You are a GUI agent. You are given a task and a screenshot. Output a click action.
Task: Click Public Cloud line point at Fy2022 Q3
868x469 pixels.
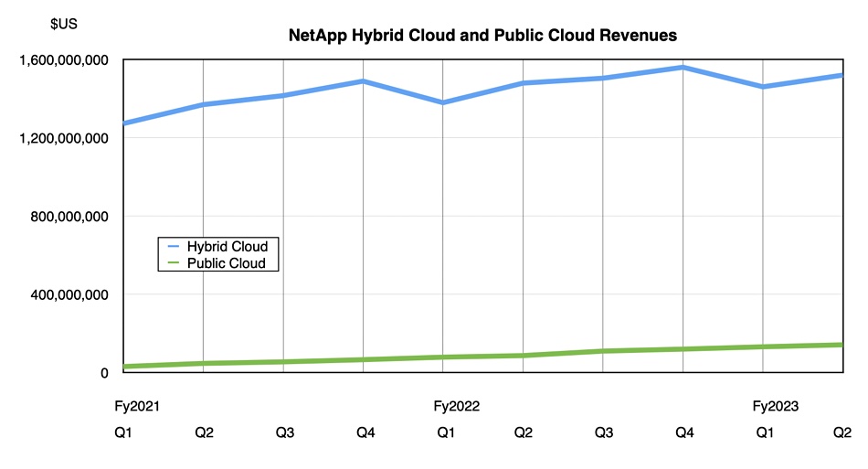(x=603, y=351)
